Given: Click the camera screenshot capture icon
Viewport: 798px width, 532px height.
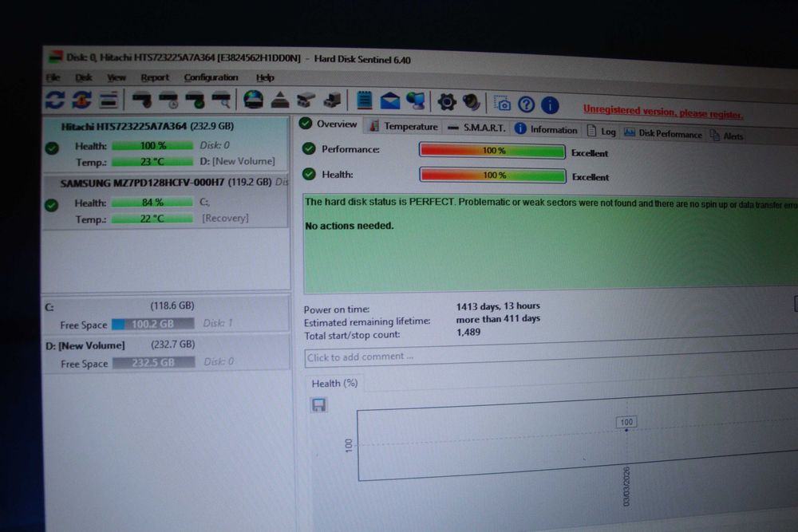Looking at the screenshot, I should [504, 104].
